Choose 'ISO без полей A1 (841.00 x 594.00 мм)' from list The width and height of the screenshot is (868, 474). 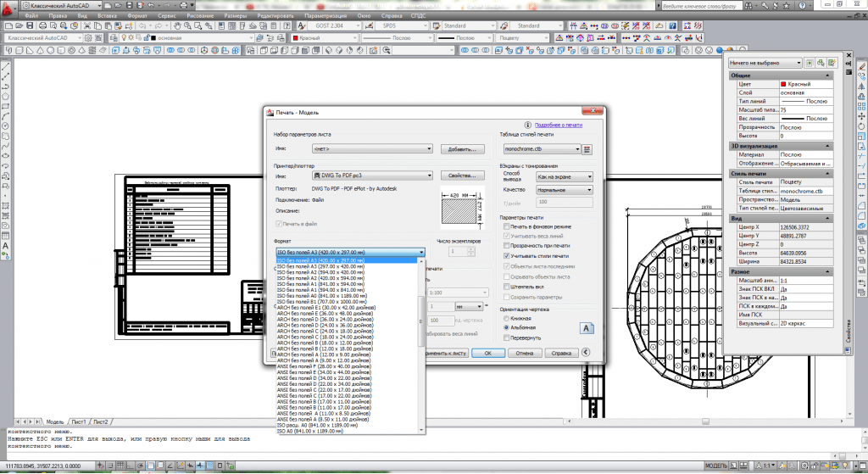coord(320,284)
